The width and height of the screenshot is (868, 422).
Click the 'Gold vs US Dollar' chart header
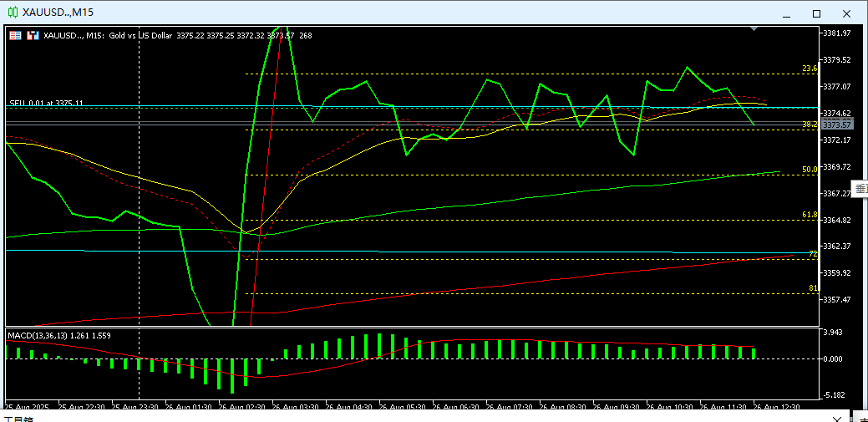(x=141, y=35)
